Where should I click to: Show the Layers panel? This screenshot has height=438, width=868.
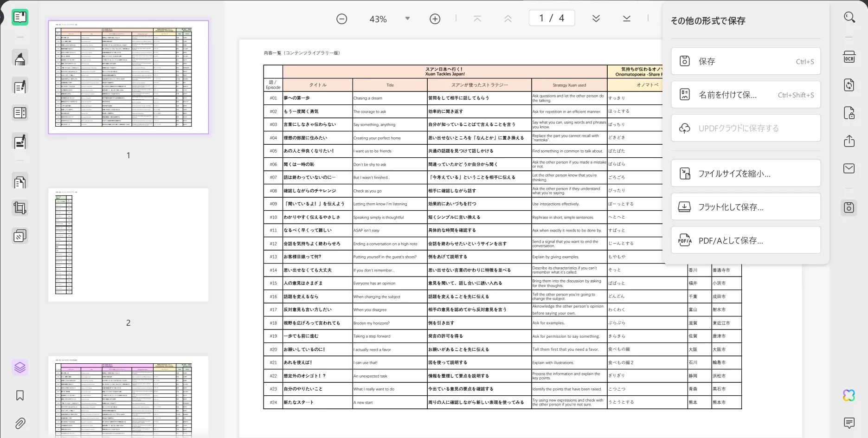pyautogui.click(x=19, y=367)
